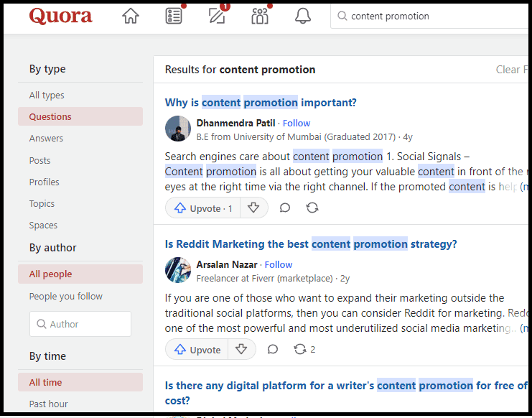Screen dimensions: 532x418
Task: Follow Dhanmendra Patil
Action: (296, 123)
